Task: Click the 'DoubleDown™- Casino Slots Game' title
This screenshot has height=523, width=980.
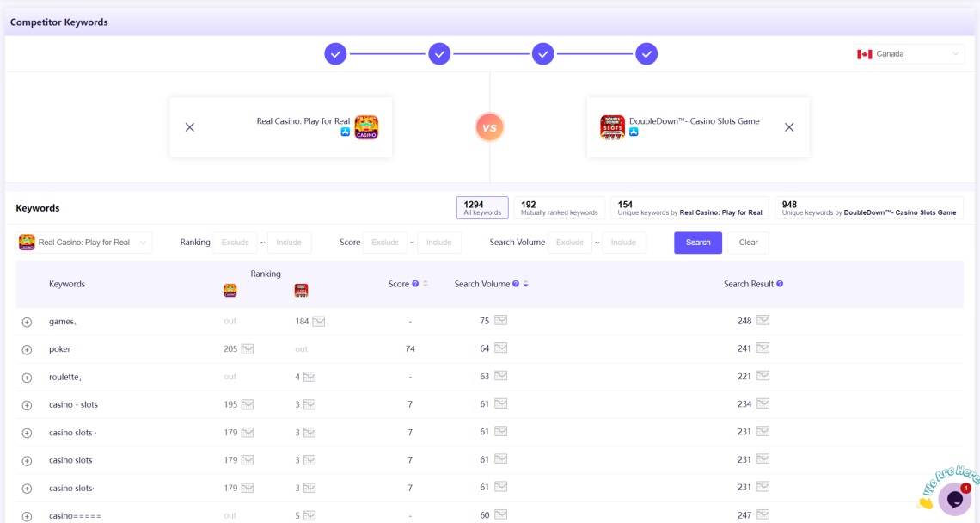Action: 695,121
